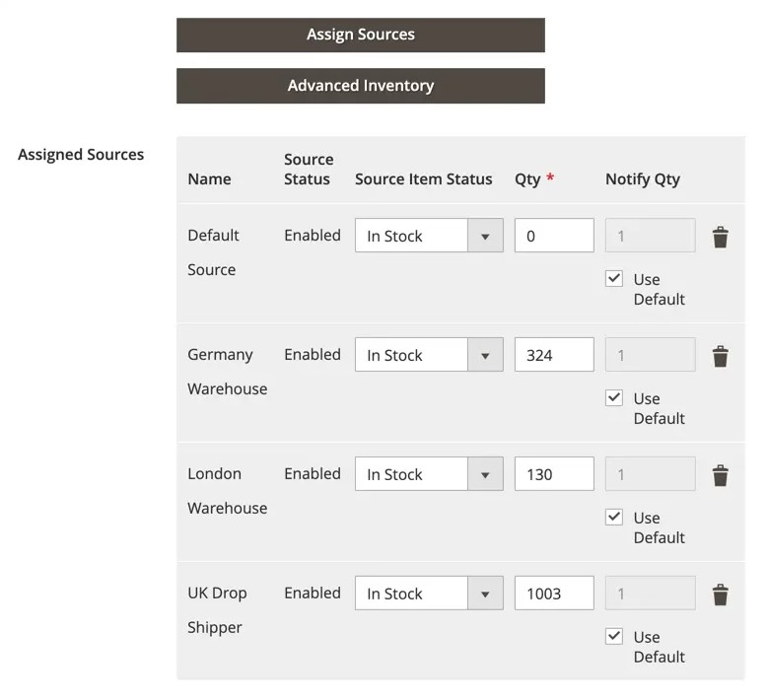
Task: Click London Warehouse Notify Qty field
Action: click(651, 474)
